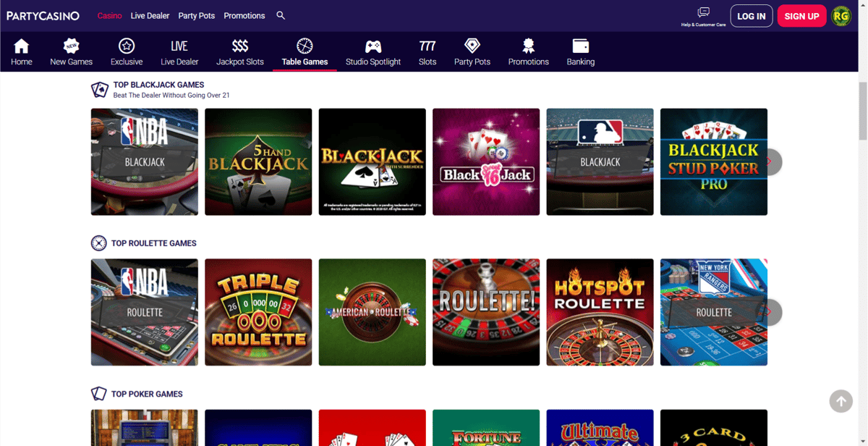
Task: Launch the NBA Blackjack game
Action: point(145,161)
